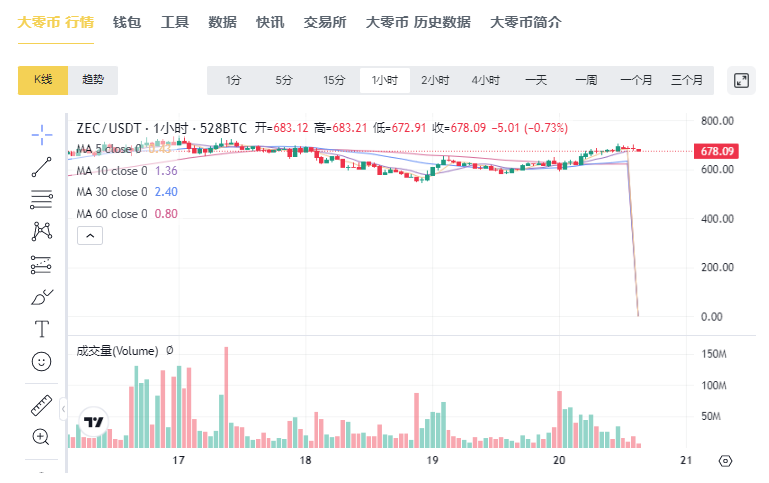Activate the zoom in tool
This screenshot has width=769, height=483.
[41, 437]
